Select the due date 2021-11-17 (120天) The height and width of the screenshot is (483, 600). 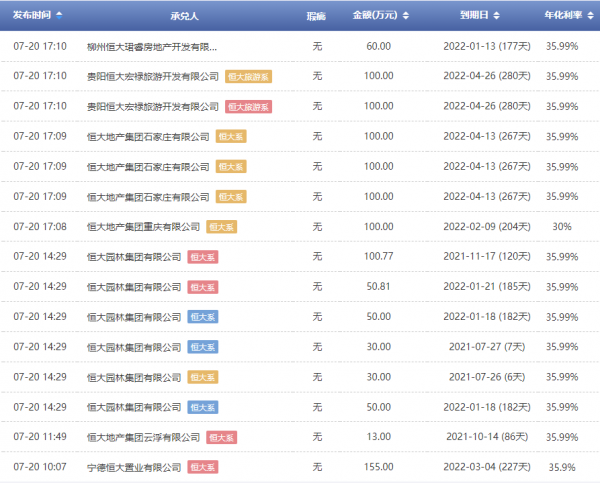click(x=487, y=256)
